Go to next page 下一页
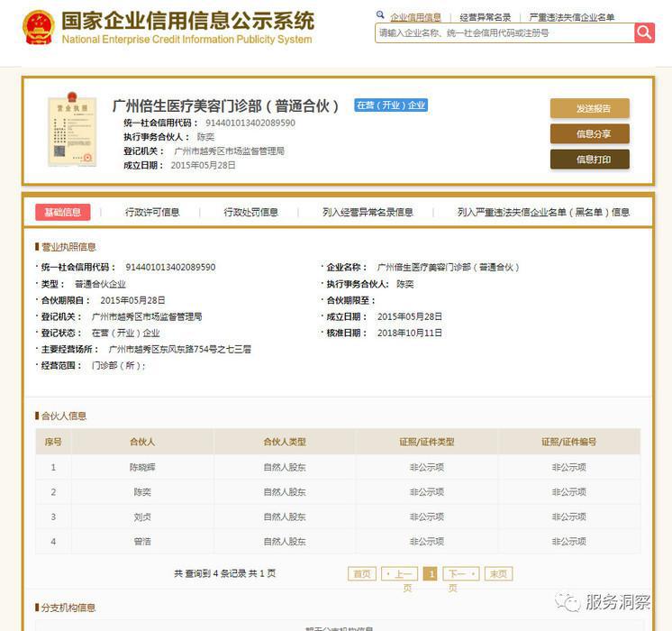The image size is (672, 631). pos(460,573)
